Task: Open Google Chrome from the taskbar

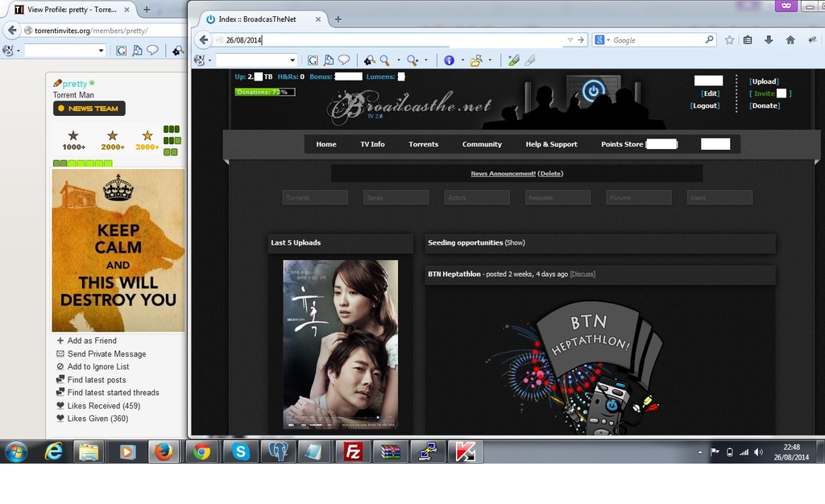Action: click(x=201, y=452)
